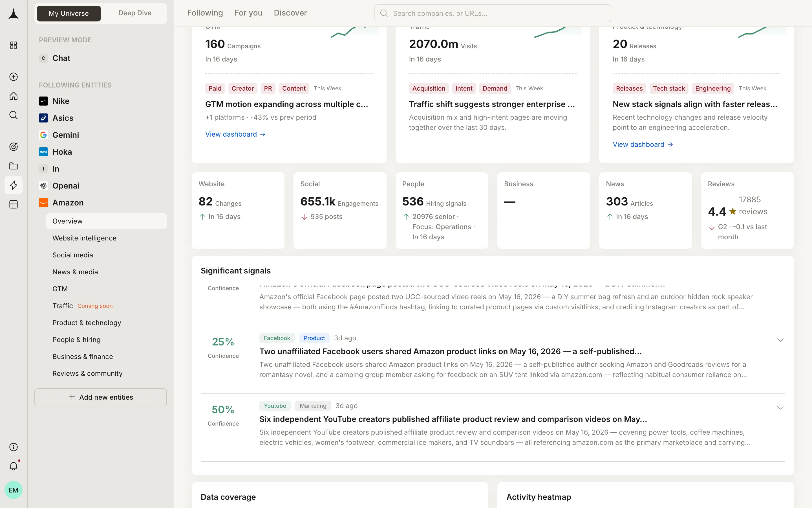Open GTM section in sidebar

click(106, 289)
